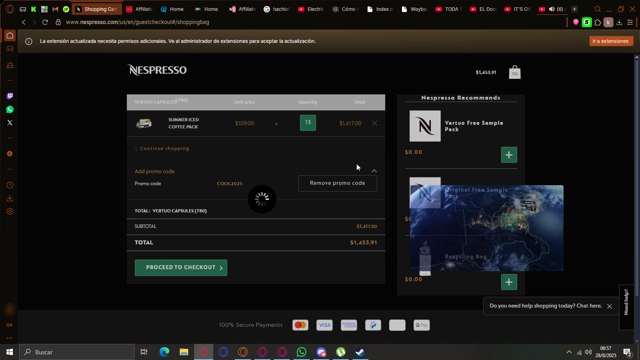Switch to the Index tab
Image resolution: width=640 pixels, height=360 pixels.
coord(379,9)
